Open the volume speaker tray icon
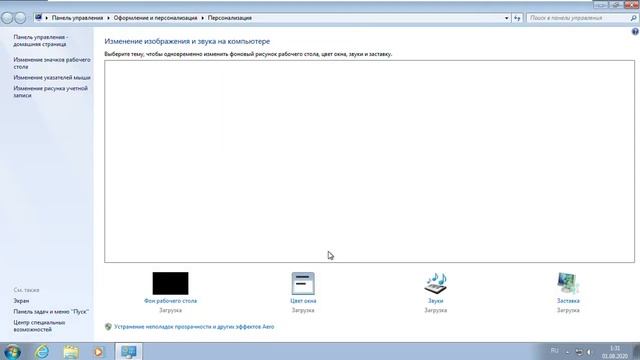The image size is (640, 360). 589,351
